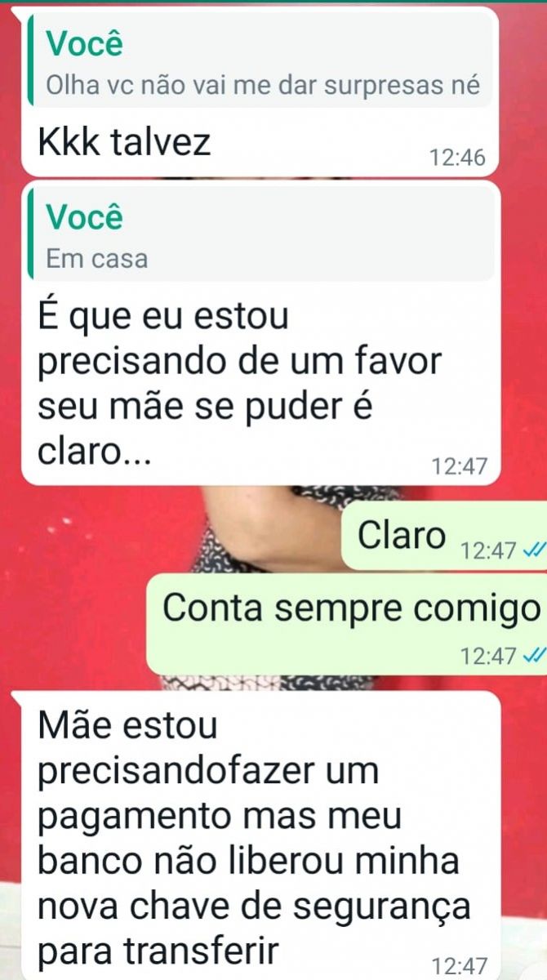Screen dimensions: 547x980
Task: Tap the blue check marks under 'Conta sempre comigo'
Action: coord(532,655)
